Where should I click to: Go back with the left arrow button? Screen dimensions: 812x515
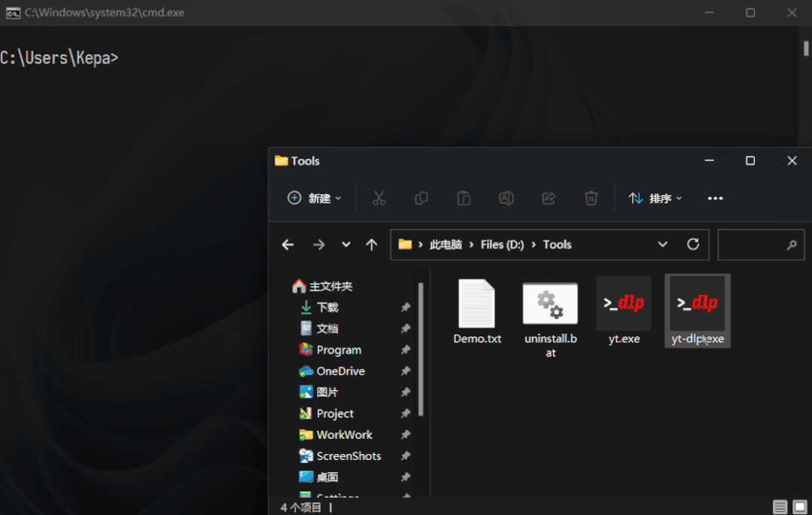coord(288,245)
